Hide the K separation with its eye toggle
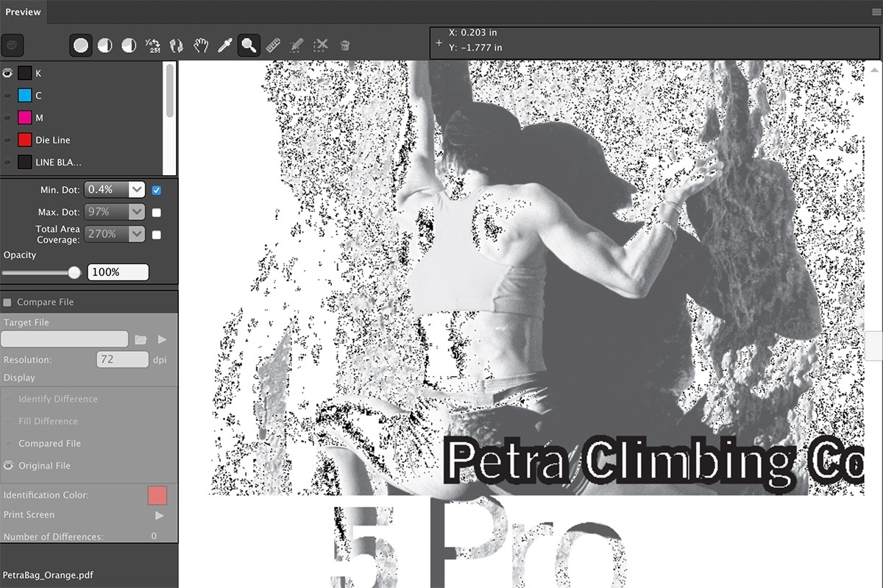 8,72
